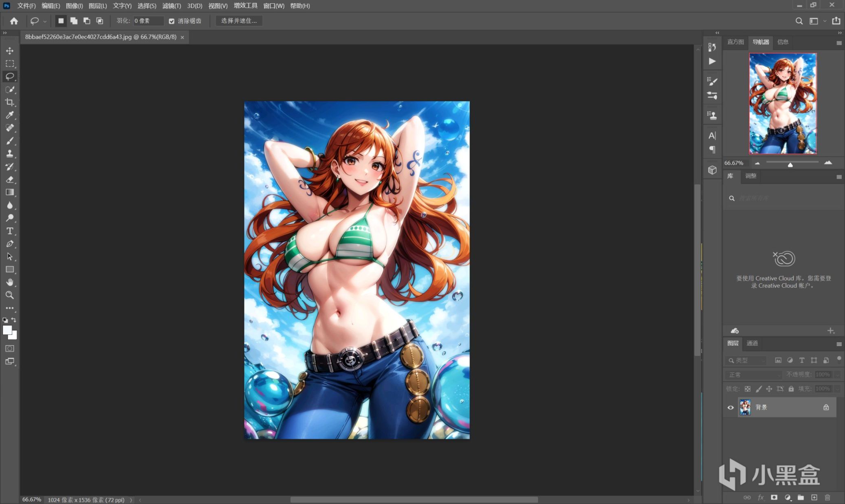845x504 pixels.
Task: Select the Gradient tool
Action: point(10,192)
